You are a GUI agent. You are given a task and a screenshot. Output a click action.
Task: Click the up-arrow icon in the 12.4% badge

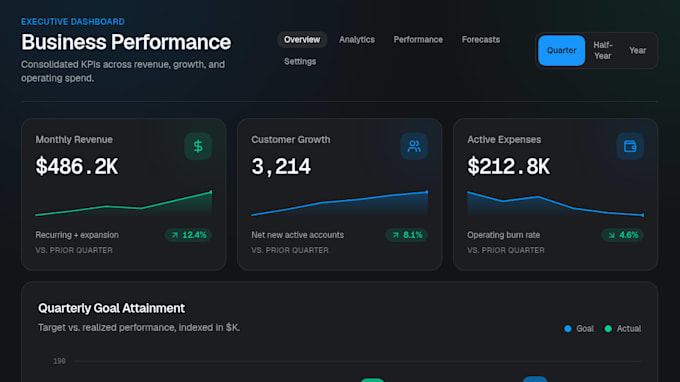175,235
